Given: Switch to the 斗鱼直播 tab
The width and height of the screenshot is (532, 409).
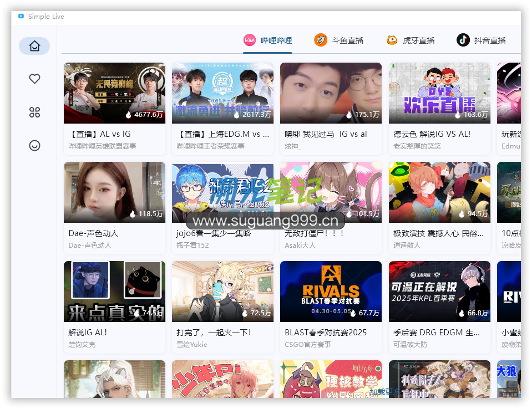Looking at the screenshot, I should click(338, 40).
